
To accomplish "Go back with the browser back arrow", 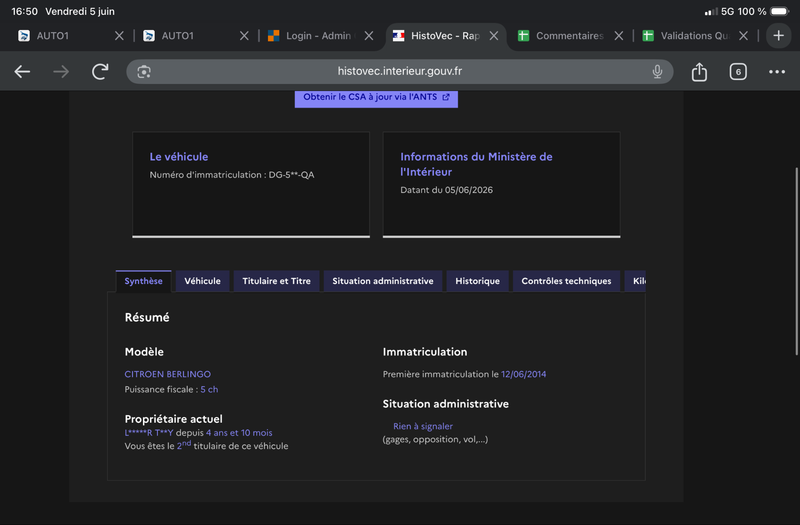I will click(x=22, y=72).
